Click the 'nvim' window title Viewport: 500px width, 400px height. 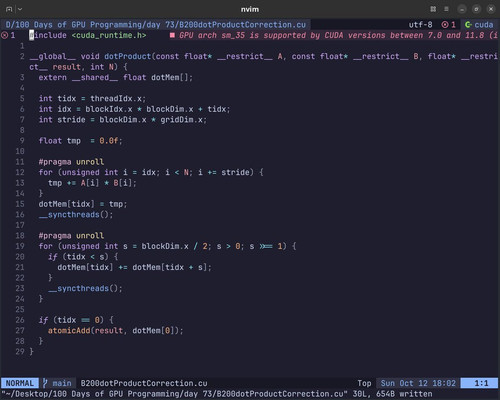[x=250, y=9]
